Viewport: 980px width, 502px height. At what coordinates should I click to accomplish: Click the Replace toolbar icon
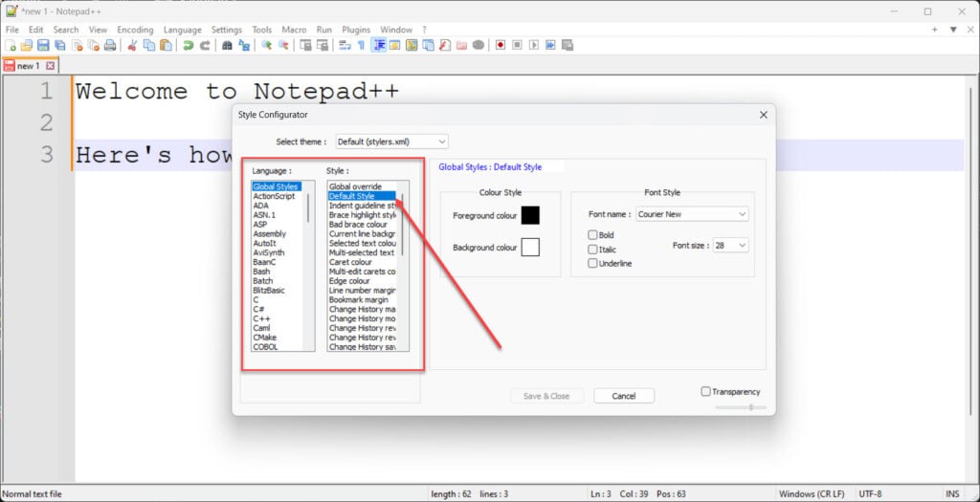(x=244, y=45)
